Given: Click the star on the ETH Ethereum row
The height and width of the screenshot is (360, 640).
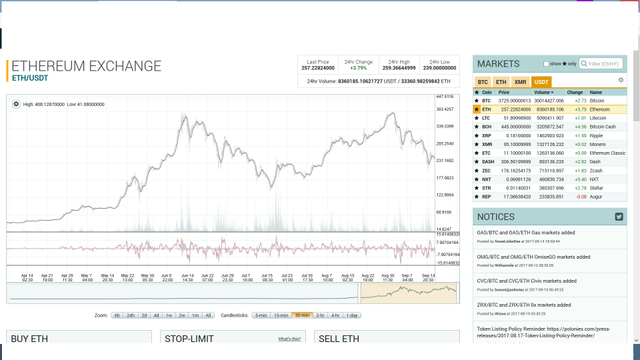Looking at the screenshot, I should point(476,109).
